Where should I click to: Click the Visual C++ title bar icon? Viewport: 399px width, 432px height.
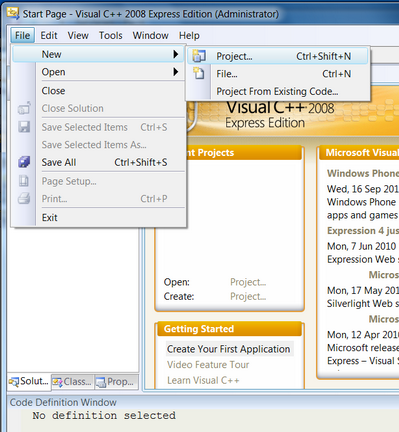[13, 13]
